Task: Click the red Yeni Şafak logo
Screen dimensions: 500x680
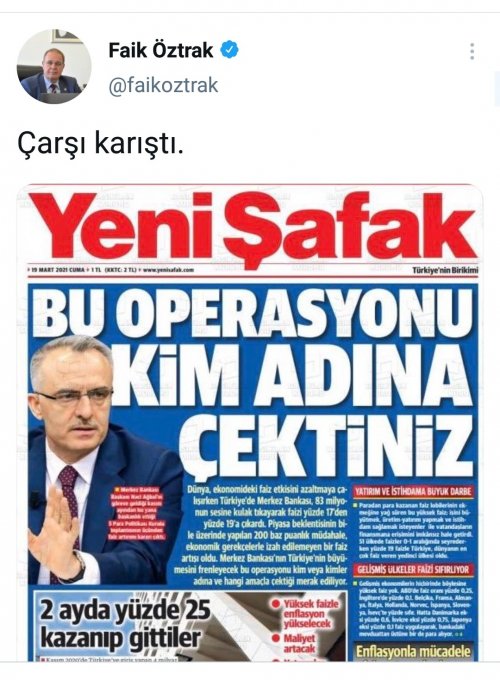Action: 252,227
